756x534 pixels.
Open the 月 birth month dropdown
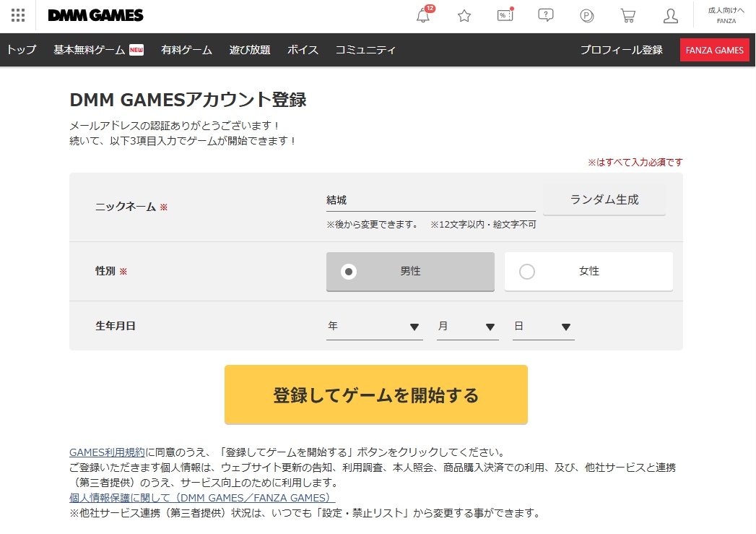point(467,327)
